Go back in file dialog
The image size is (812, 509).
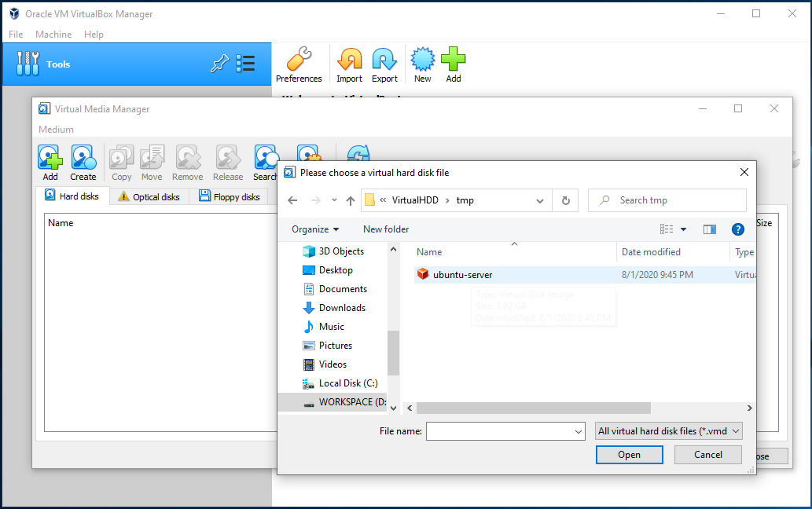292,200
